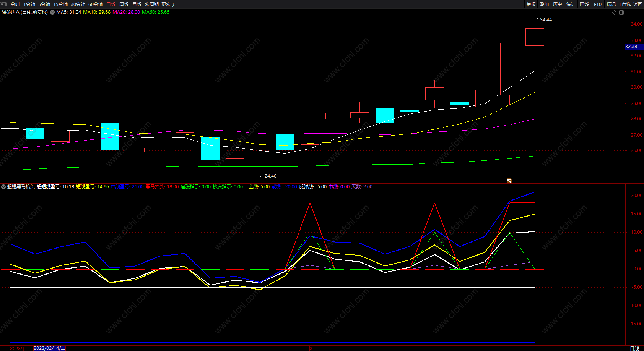The height and width of the screenshot is (351, 644).
Task: Toggle the side panel layout icon
Action: [x=621, y=13]
